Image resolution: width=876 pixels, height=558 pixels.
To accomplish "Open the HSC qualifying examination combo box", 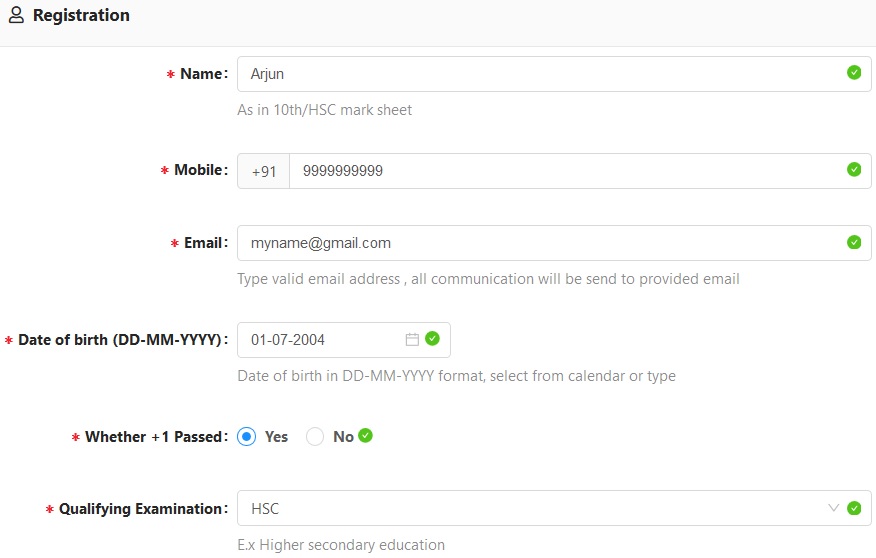I will coord(554,508).
